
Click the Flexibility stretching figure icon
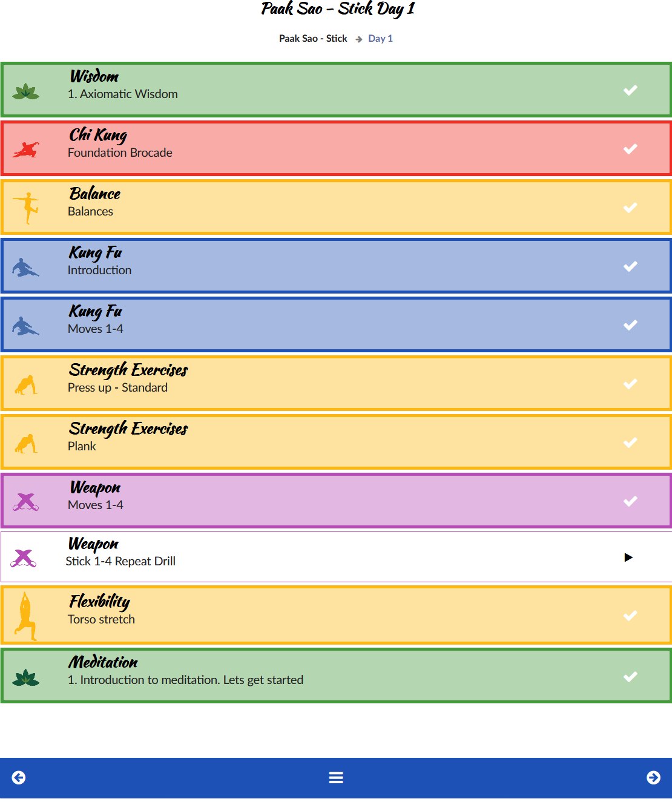pyautogui.click(x=25, y=616)
